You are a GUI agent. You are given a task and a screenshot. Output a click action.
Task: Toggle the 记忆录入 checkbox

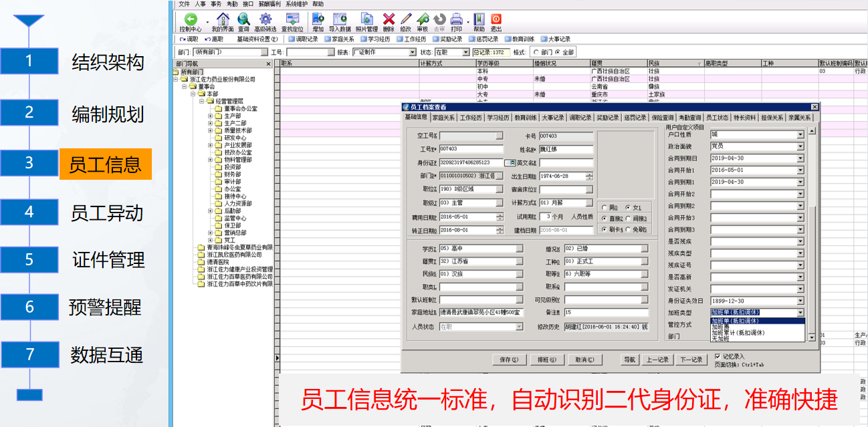tap(718, 356)
